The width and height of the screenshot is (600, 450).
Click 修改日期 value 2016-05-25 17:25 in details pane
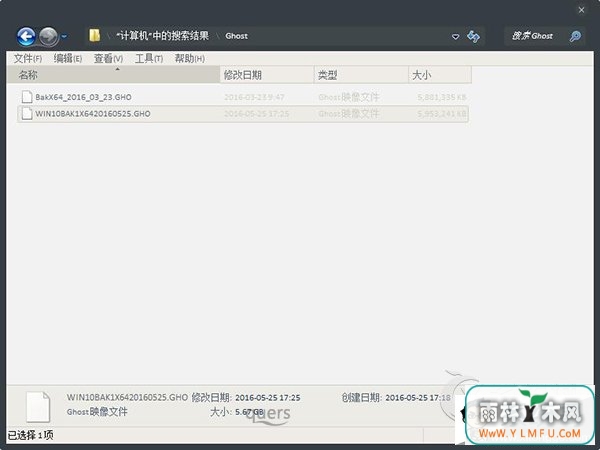point(267,398)
